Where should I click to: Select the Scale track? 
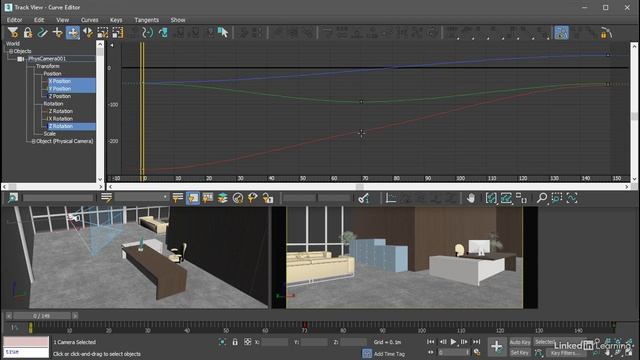pyautogui.click(x=49, y=133)
